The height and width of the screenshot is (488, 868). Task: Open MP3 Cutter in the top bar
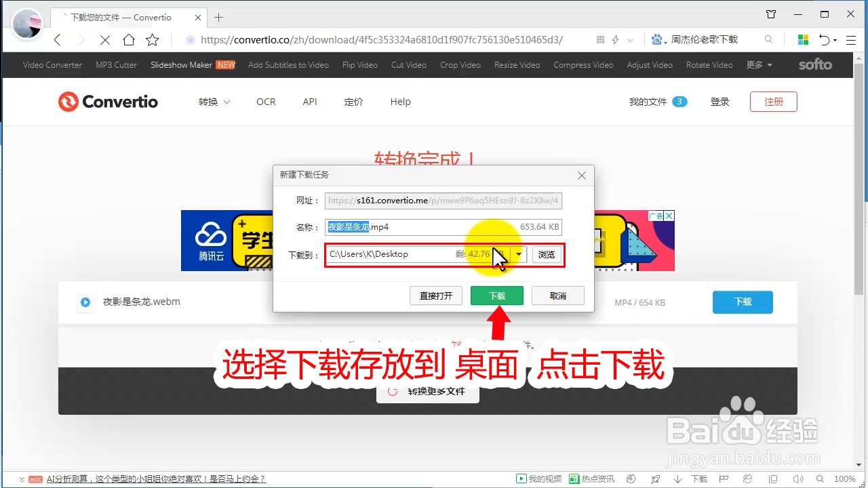pos(116,65)
